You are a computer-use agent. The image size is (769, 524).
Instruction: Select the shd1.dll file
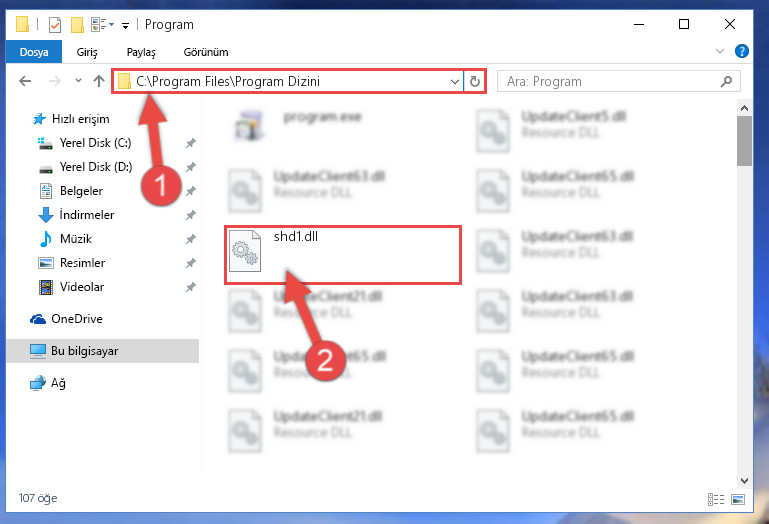coord(343,255)
